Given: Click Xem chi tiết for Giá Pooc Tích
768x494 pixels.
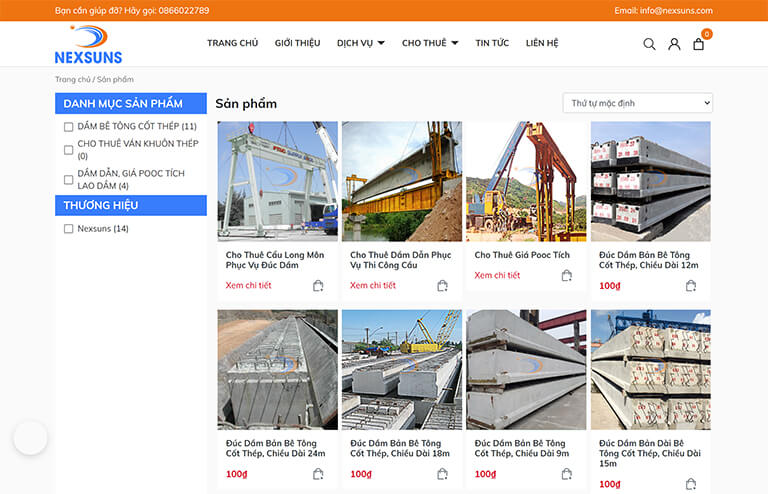Looking at the screenshot, I should click(497, 276).
